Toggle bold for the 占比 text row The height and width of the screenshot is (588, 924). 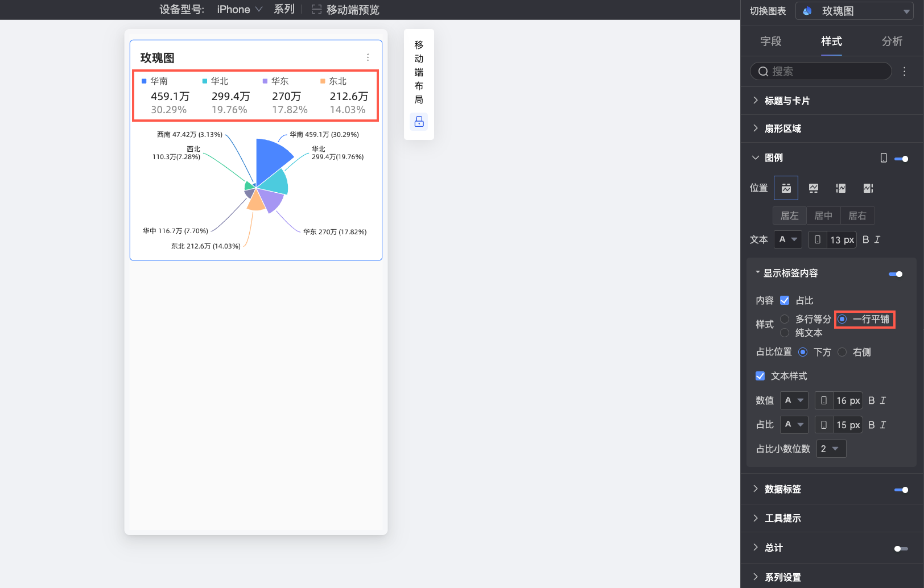[871, 425]
